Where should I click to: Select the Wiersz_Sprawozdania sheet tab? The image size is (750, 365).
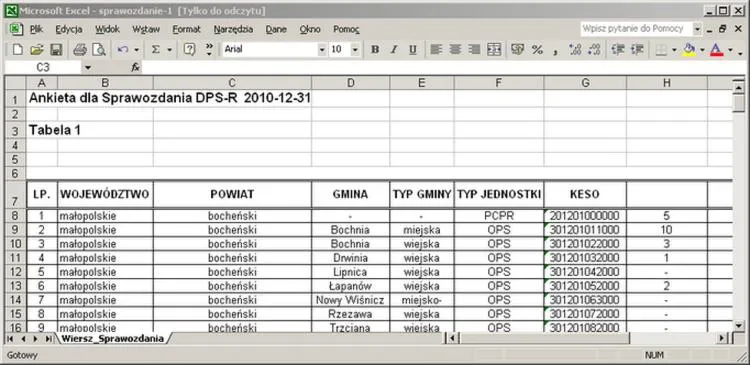(112, 339)
